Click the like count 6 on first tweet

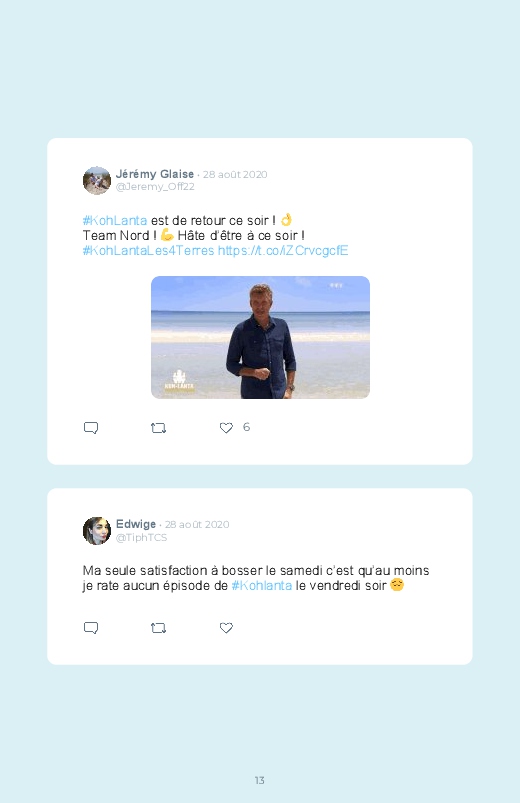(246, 427)
